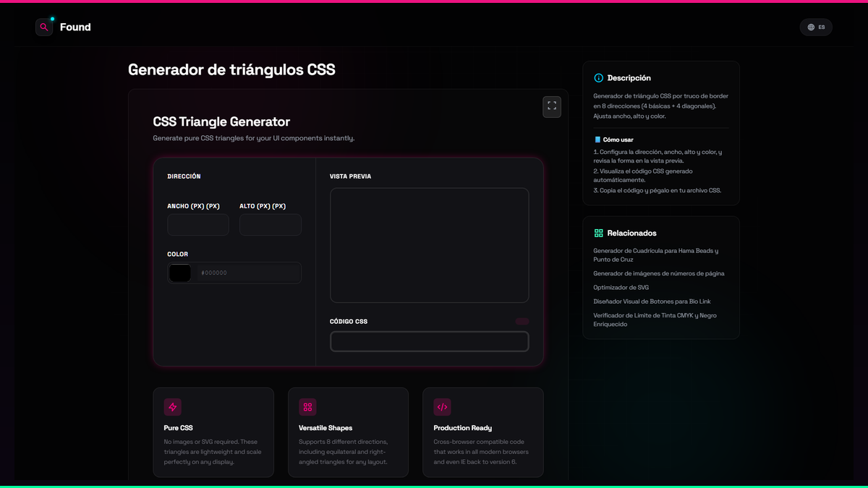Click the book icon beside Cómo usar

coord(597,140)
